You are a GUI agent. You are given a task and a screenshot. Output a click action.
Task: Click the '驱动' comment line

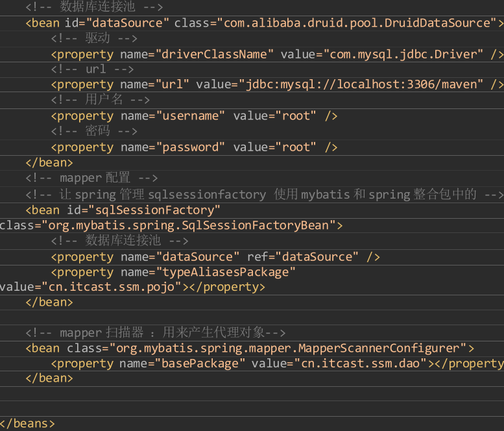pyautogui.click(x=94, y=38)
